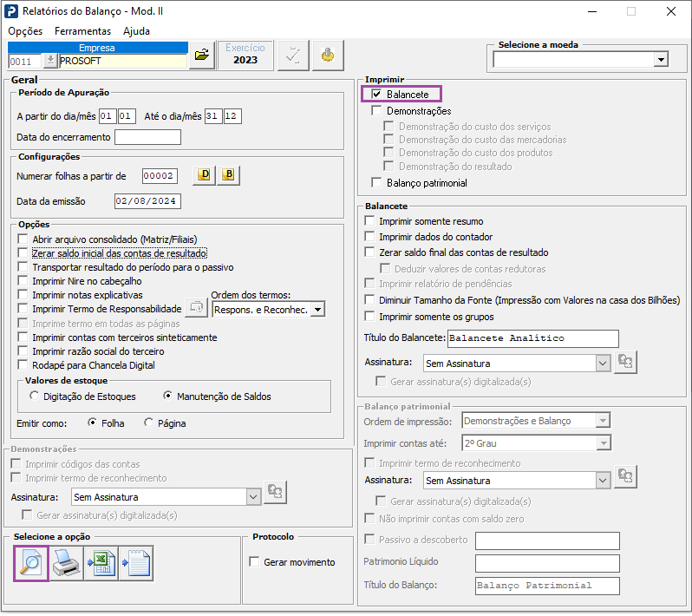692x616 pixels.
Task: Check Gerar movimento in Protocolo
Action: coord(254,561)
